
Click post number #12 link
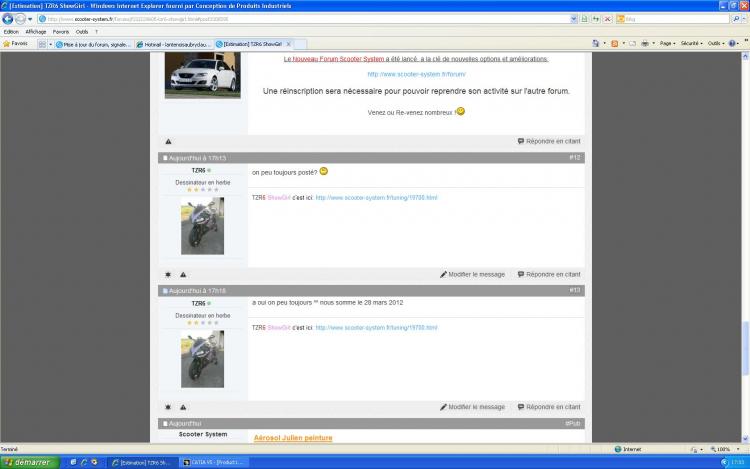click(x=574, y=157)
